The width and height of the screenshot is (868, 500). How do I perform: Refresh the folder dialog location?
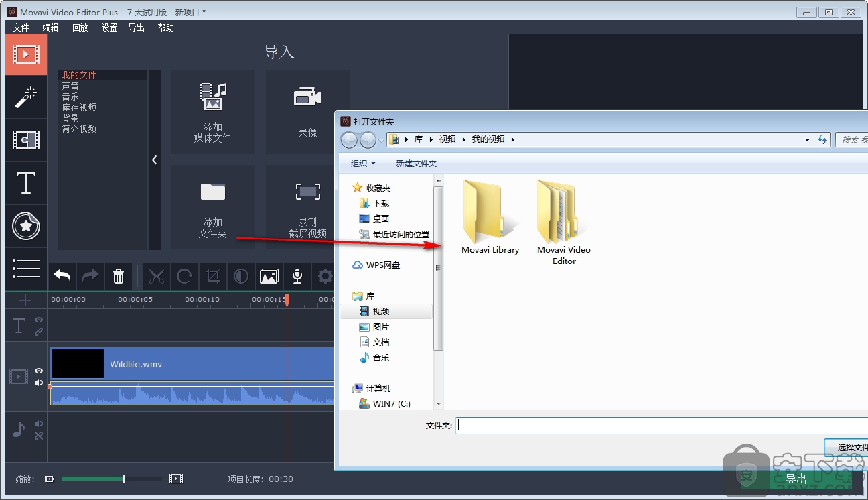click(823, 139)
